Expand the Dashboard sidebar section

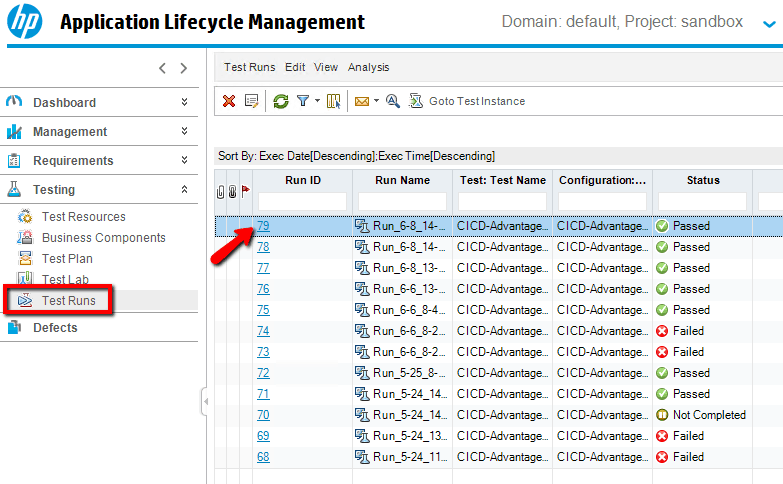click(184, 102)
